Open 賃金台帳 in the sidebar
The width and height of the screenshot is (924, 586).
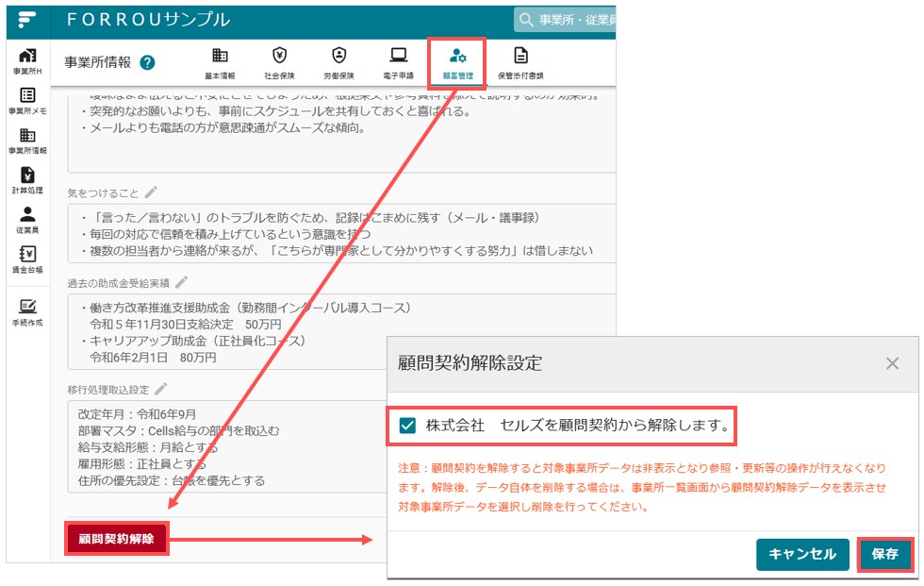pos(27,260)
